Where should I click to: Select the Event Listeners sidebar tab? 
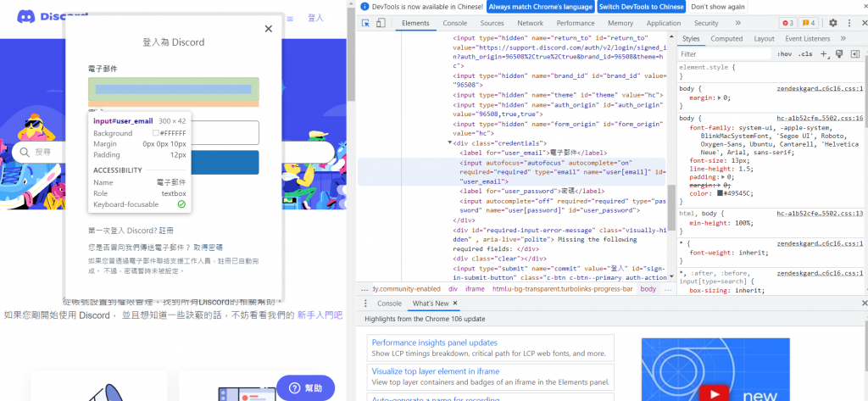808,38
